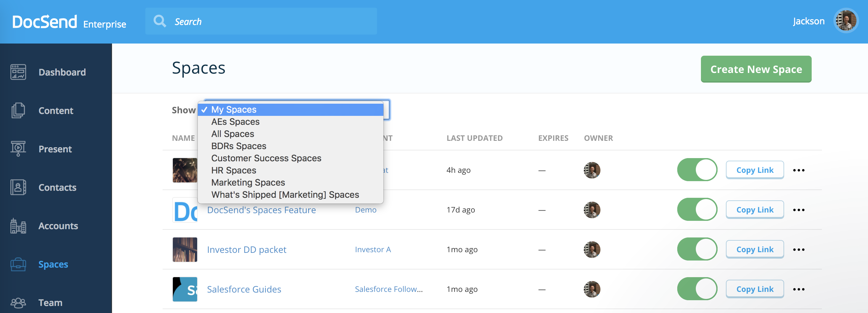Open more options for Salesforce Guides
This screenshot has height=313, width=868.
pyautogui.click(x=799, y=289)
